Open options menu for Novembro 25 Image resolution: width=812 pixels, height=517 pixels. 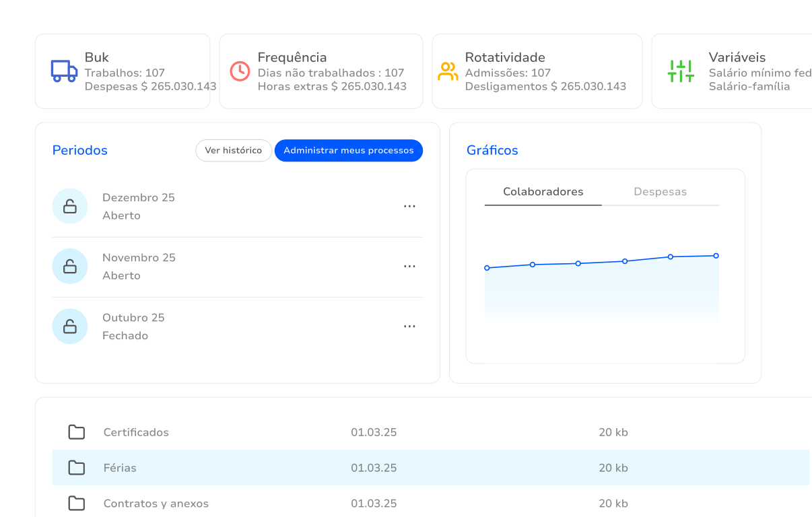click(x=409, y=267)
